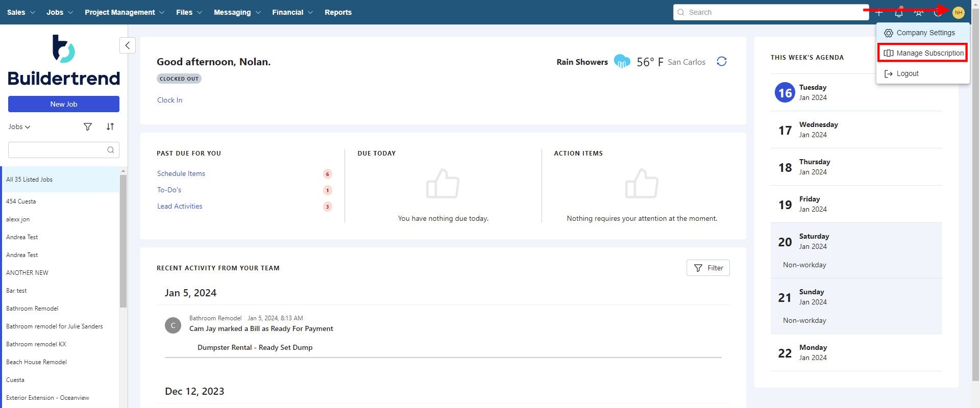Viewport: 980px width, 408px height.
Task: Click the "6" badge beside Schedule Items
Action: coord(328,174)
